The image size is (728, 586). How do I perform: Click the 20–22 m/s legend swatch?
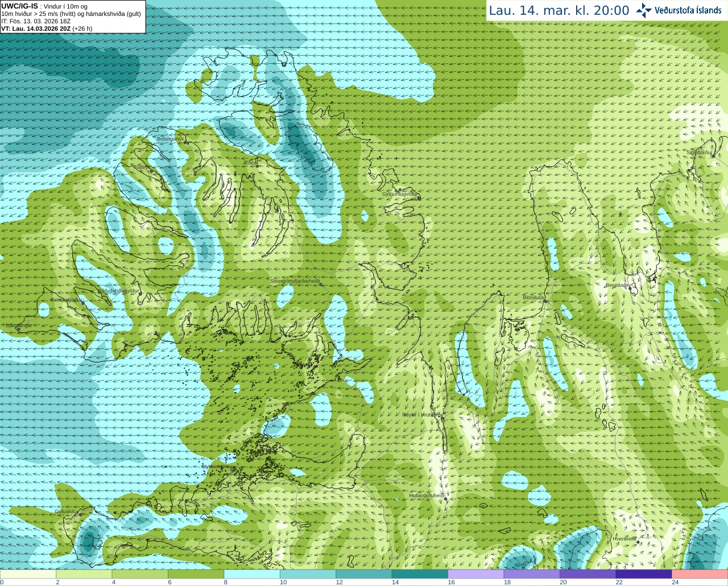click(588, 574)
